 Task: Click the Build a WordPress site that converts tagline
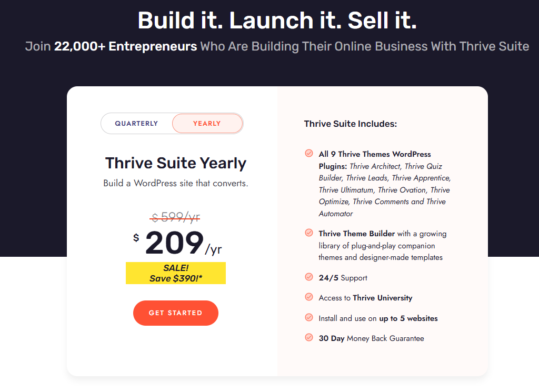point(176,184)
